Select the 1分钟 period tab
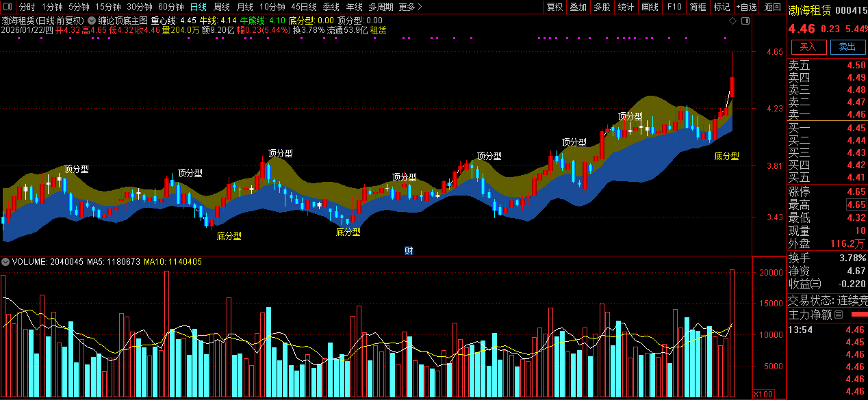This screenshot has width=868, height=400. (x=53, y=7)
